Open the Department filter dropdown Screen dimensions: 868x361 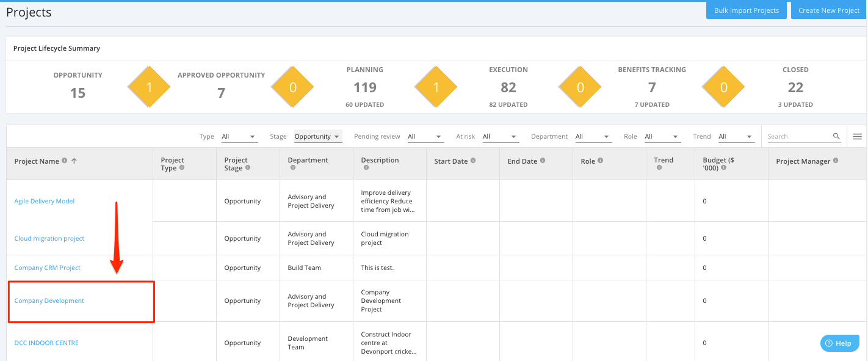[x=593, y=137]
